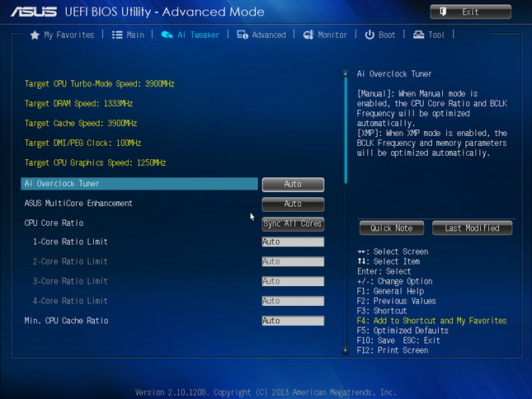Click the Min. CPU Cache Ratio field
532x399 pixels.
click(293, 321)
